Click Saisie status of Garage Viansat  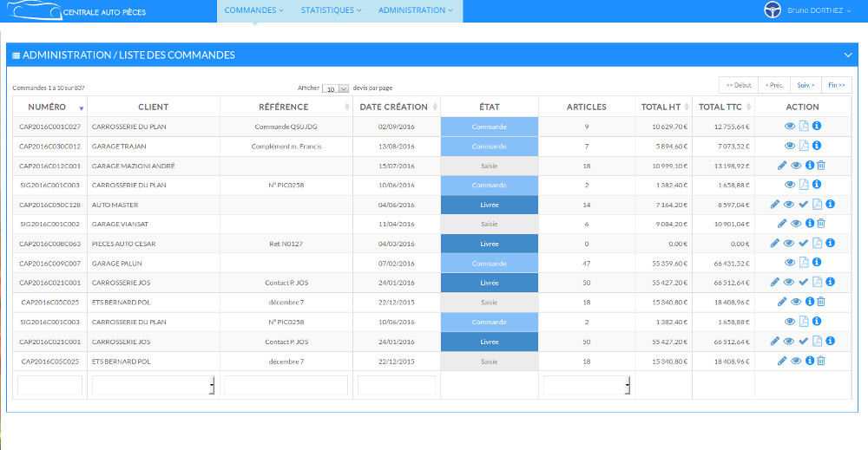tap(490, 224)
